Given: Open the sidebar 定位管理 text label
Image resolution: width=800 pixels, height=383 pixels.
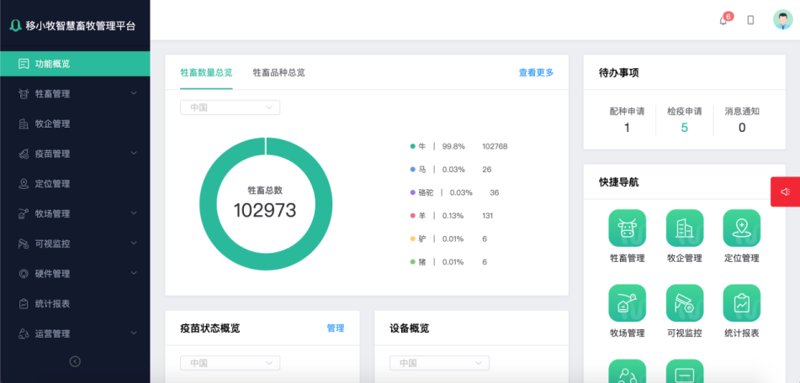Looking at the screenshot, I should (53, 184).
